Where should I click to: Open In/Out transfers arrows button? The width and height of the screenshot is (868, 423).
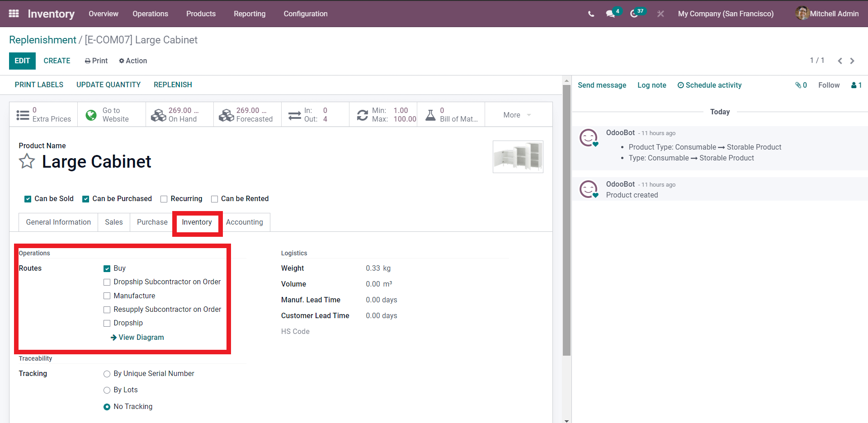click(315, 115)
